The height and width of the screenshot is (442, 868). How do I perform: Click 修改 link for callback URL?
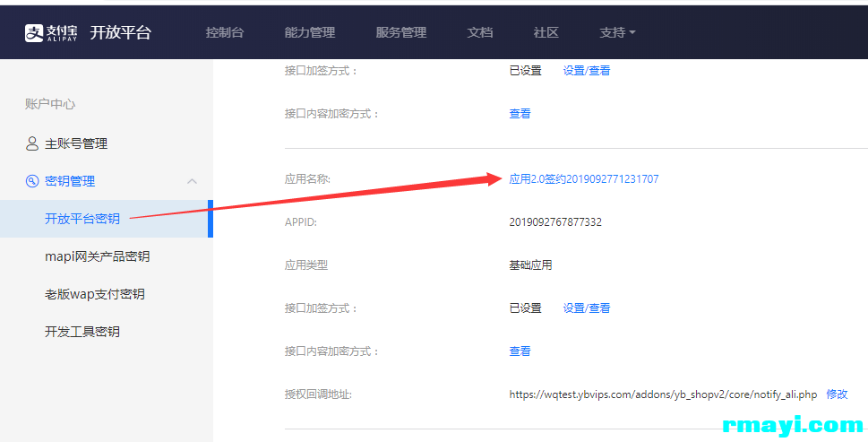point(837,394)
